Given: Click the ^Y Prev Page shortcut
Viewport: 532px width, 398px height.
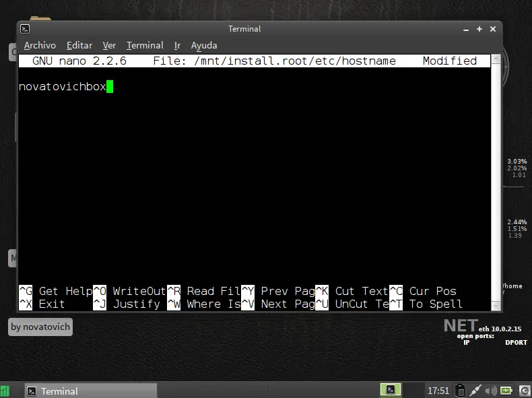Looking at the screenshot, I should coord(278,291).
